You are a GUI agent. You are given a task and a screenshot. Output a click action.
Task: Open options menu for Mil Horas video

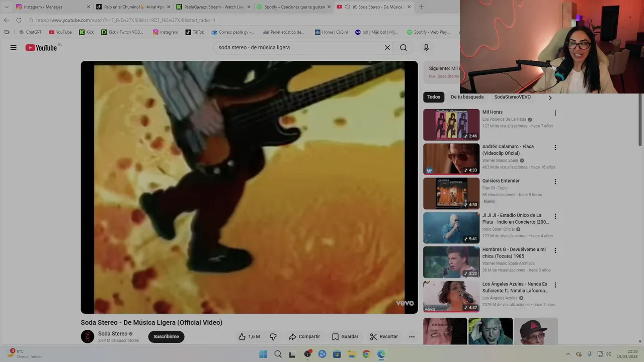click(555, 113)
